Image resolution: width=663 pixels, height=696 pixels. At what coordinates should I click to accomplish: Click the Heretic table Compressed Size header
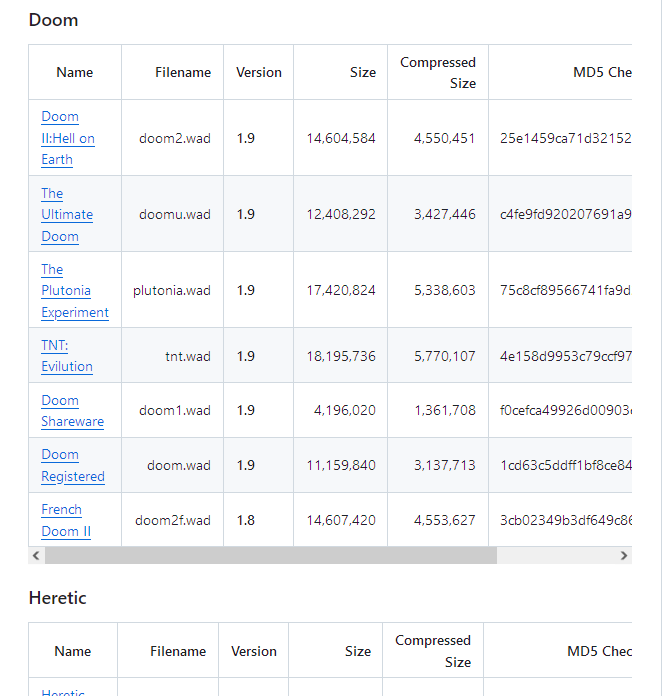[433, 651]
